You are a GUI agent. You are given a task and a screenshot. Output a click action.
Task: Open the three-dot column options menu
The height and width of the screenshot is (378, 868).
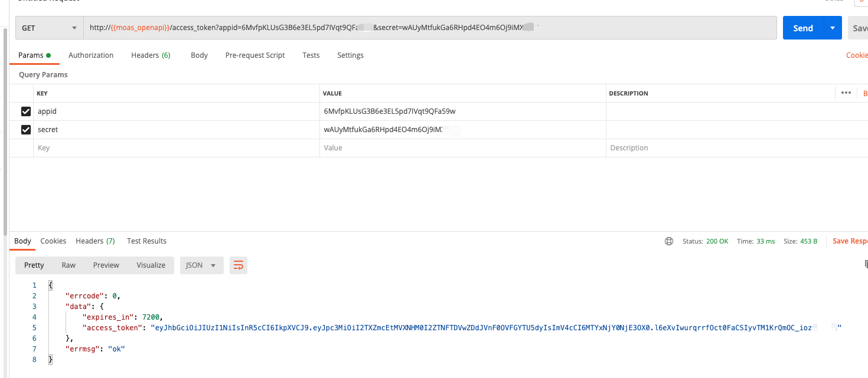846,93
